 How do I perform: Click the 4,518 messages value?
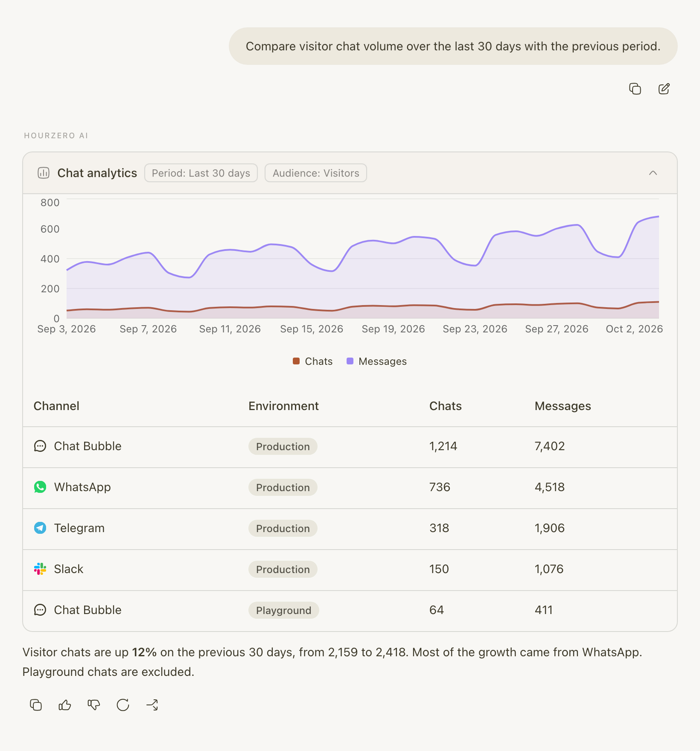pyautogui.click(x=550, y=487)
